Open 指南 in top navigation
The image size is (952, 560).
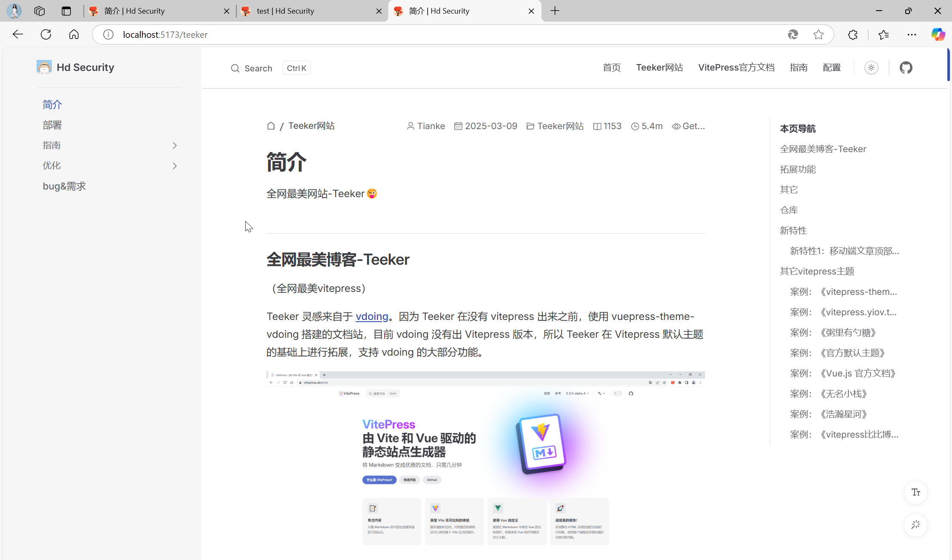(798, 68)
